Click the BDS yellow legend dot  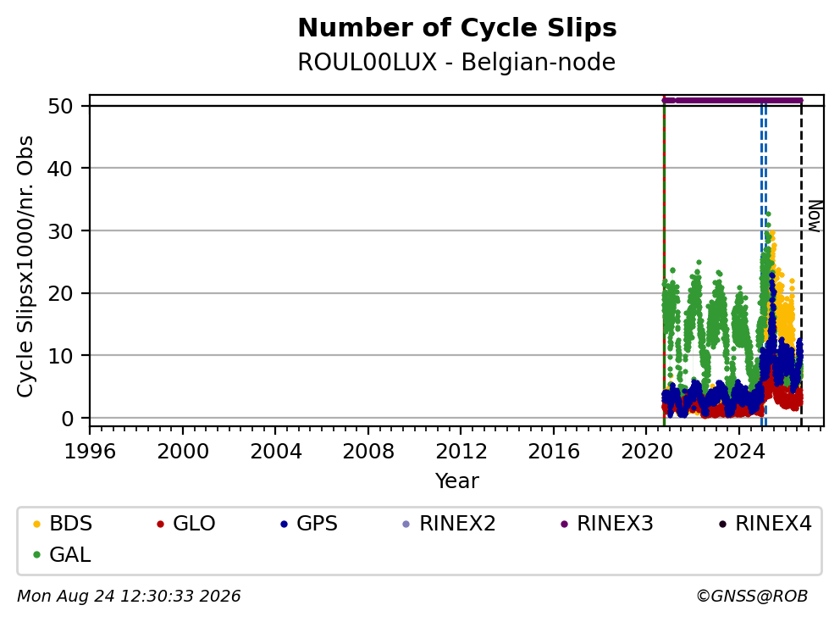point(37,524)
